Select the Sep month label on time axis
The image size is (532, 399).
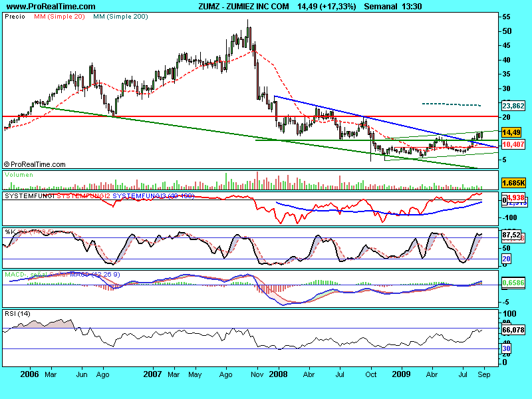point(484,374)
